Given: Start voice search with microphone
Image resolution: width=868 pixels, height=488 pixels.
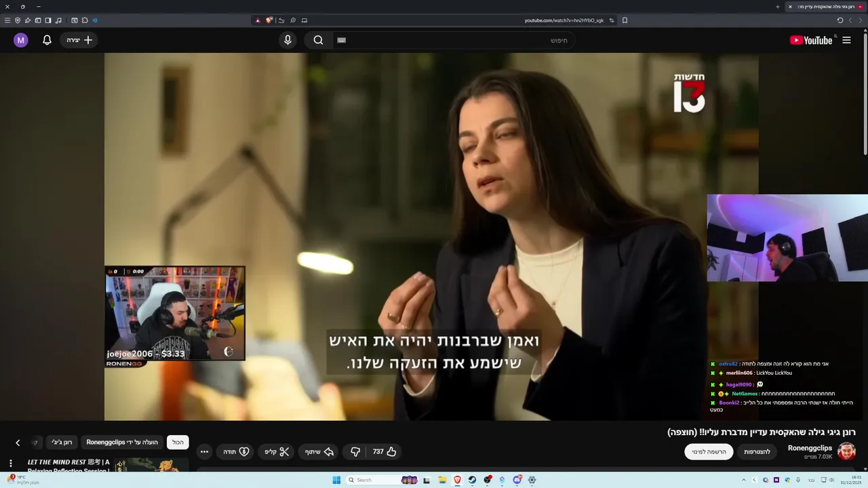Looking at the screenshot, I should click(x=288, y=40).
